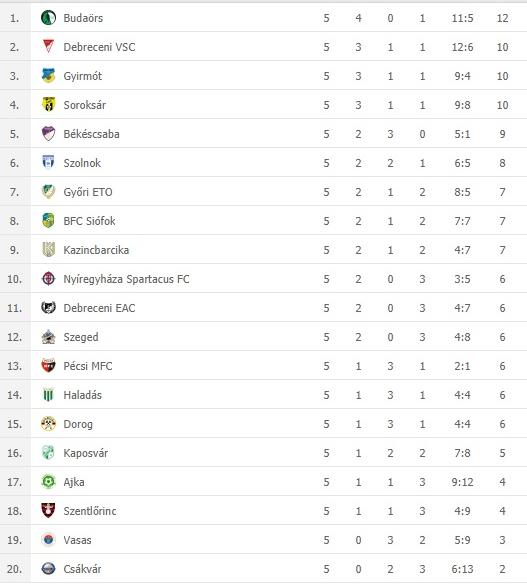Click the Budaörs team crest icon

pos(48,18)
